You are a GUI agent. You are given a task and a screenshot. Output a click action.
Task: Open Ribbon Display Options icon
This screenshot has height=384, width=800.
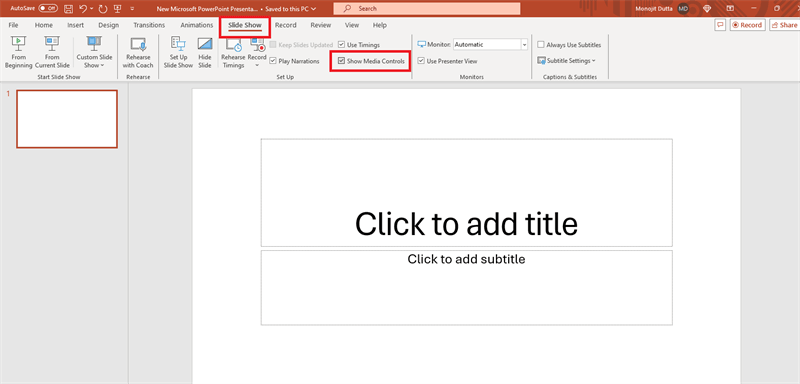pyautogui.click(x=730, y=9)
